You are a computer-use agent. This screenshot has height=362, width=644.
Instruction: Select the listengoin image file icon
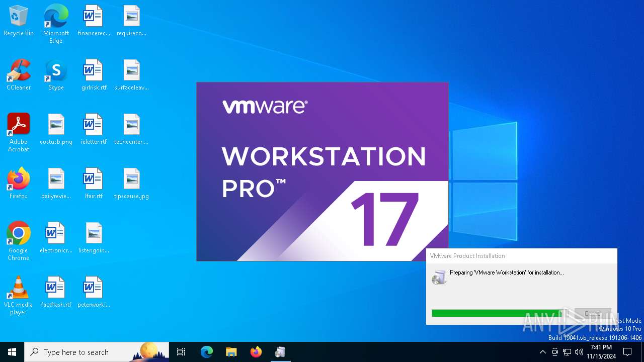click(x=94, y=238)
